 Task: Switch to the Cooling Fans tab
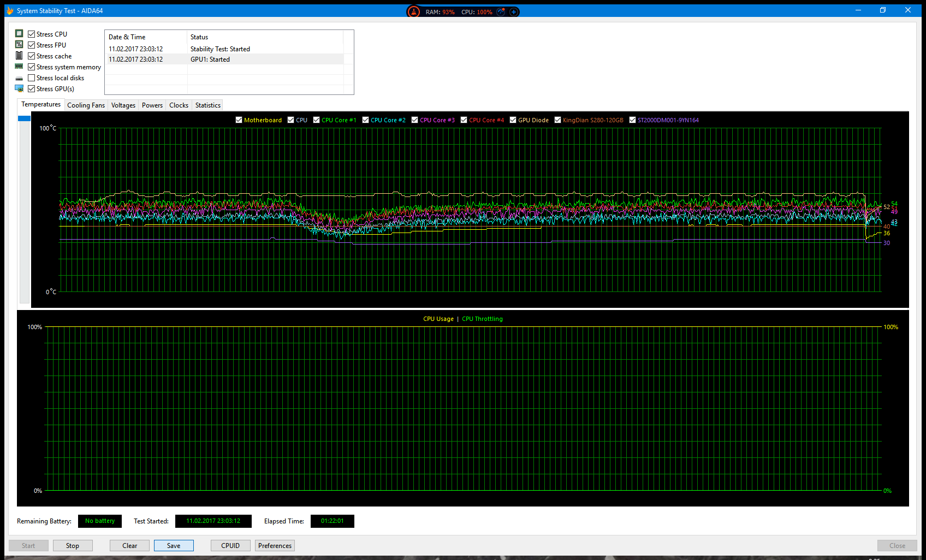(x=86, y=105)
